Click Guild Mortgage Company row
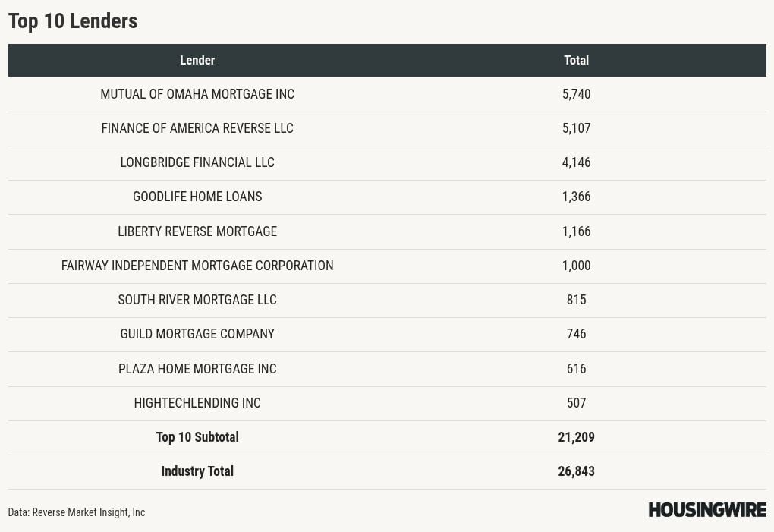 pyautogui.click(x=197, y=334)
